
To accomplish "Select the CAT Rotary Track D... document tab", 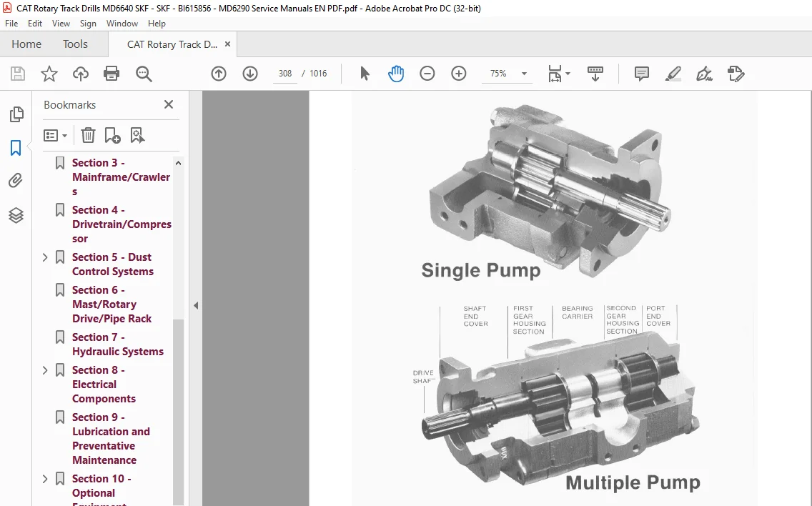I will click(172, 44).
